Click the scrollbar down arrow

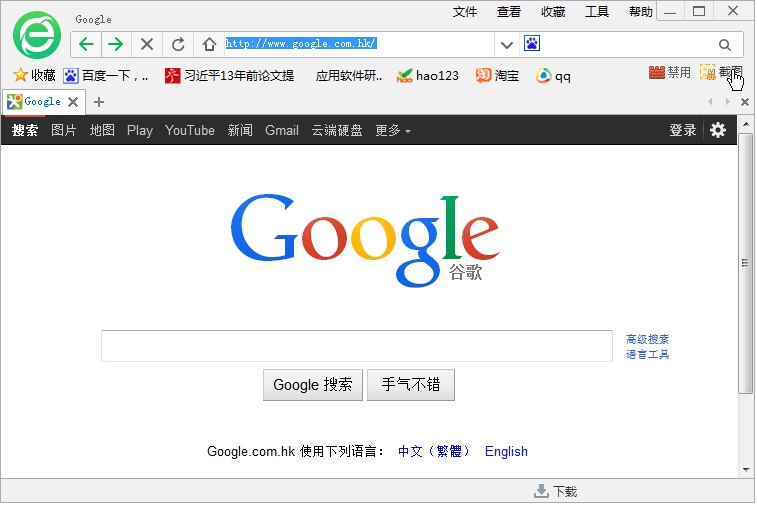[746, 469]
